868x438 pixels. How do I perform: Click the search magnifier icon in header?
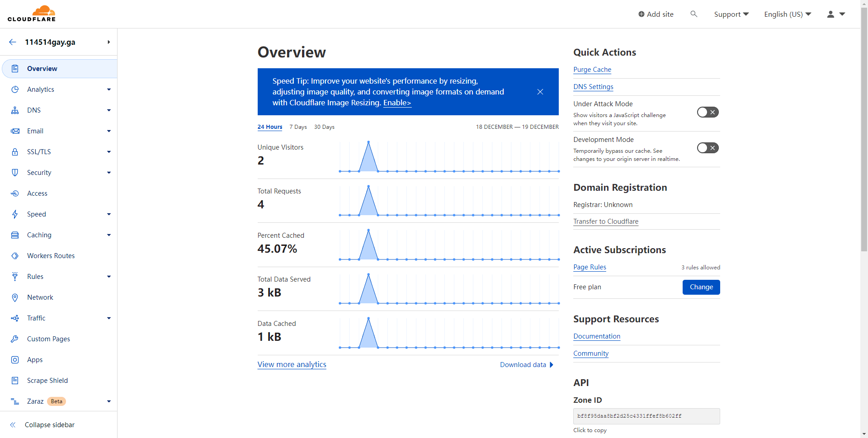click(694, 14)
